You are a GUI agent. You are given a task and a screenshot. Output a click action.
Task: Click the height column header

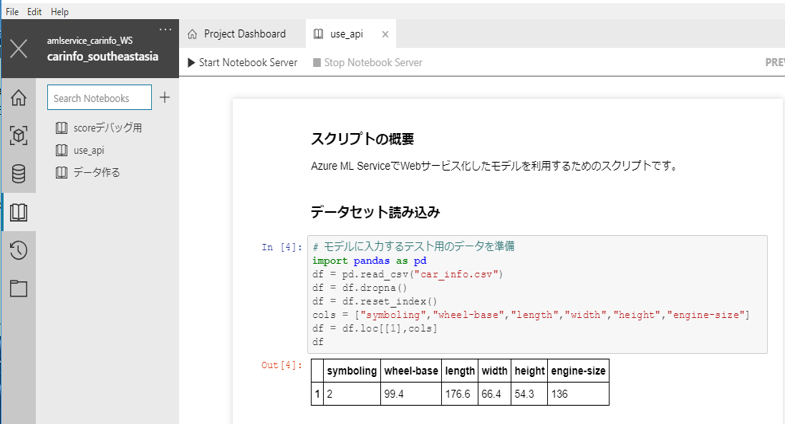[x=529, y=371]
